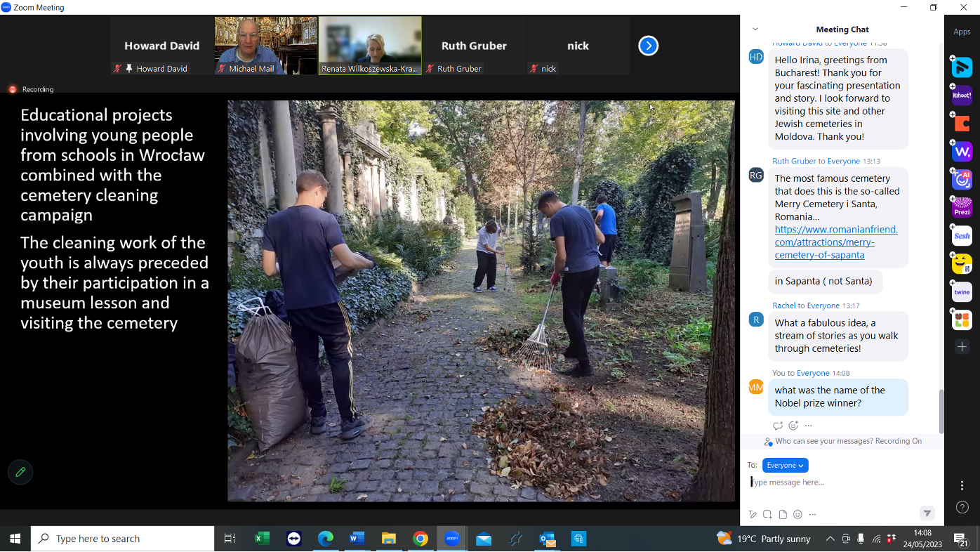980x552 pixels.
Task: Open the twine app in the apps sidebar
Action: [x=961, y=291]
